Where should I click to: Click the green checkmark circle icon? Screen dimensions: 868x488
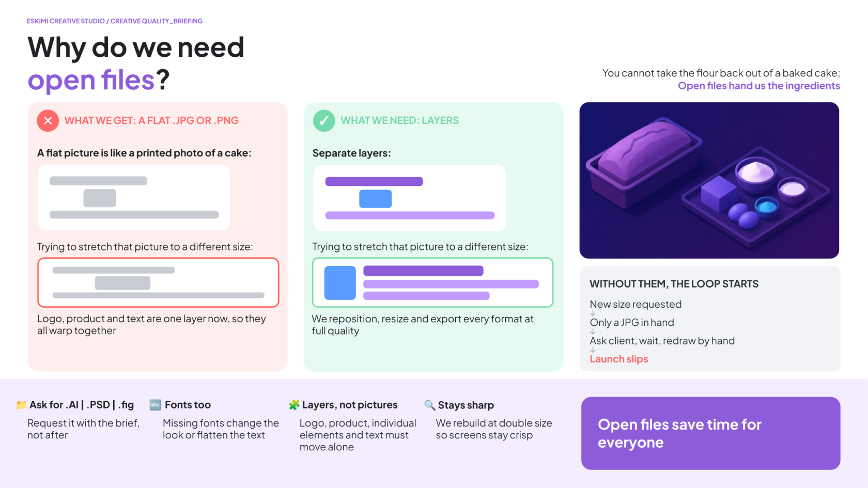coord(324,121)
